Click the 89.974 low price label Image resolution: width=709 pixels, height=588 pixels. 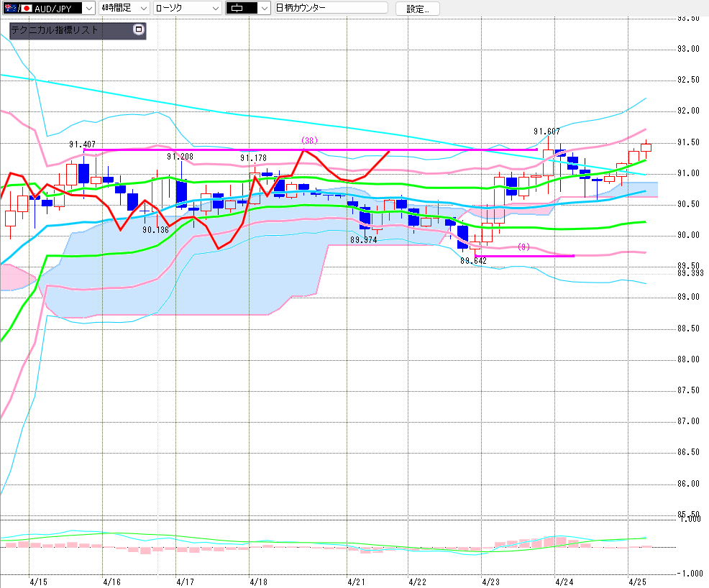[364, 240]
